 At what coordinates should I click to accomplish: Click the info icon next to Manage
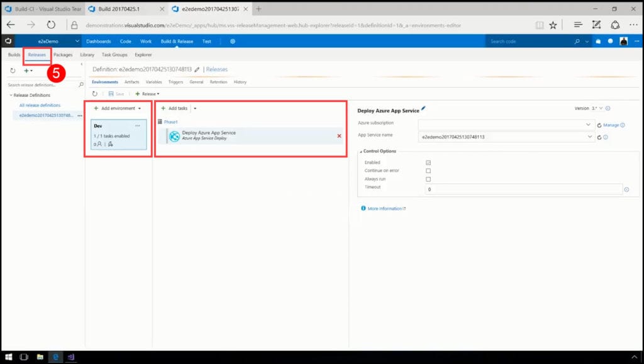click(623, 125)
